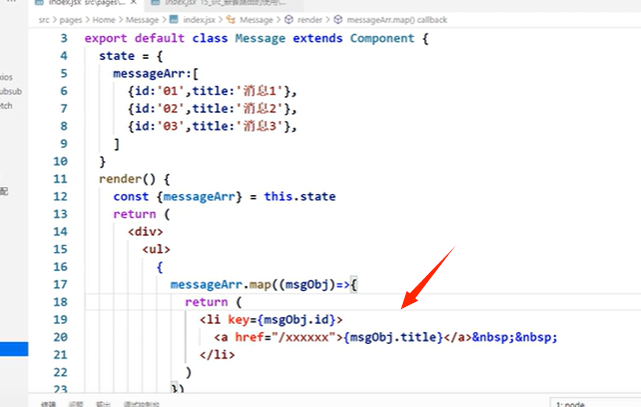The height and width of the screenshot is (407, 641).
Task: Click the cube icon before messageArr.map() callback
Action: pyautogui.click(x=338, y=19)
